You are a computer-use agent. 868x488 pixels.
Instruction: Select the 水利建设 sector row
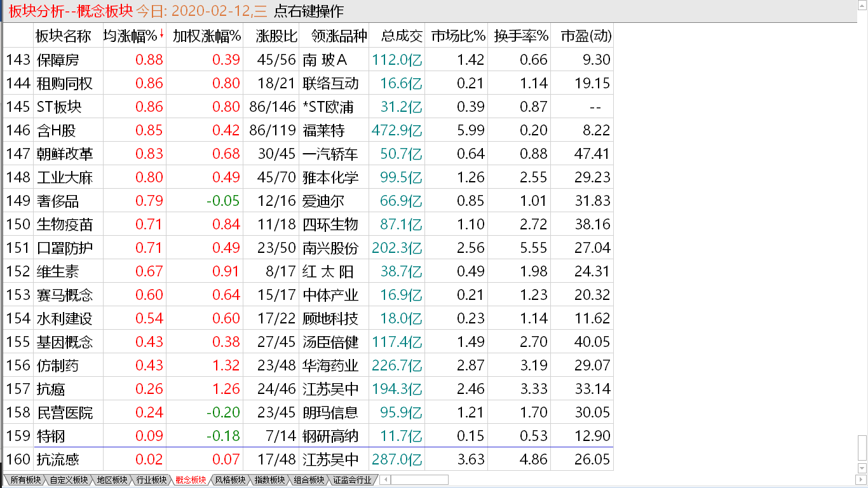point(308,318)
